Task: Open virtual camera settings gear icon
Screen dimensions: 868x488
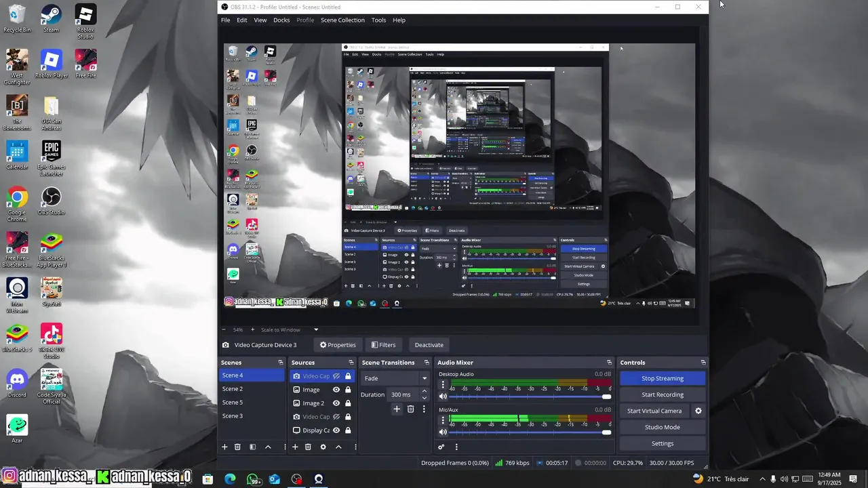Action: pyautogui.click(x=698, y=411)
